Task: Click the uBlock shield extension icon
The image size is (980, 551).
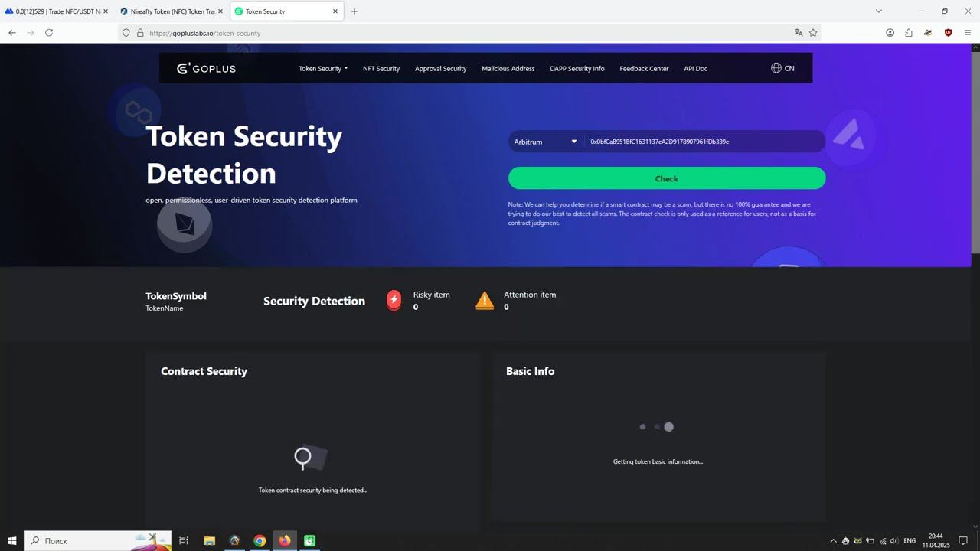Action: 949,33
